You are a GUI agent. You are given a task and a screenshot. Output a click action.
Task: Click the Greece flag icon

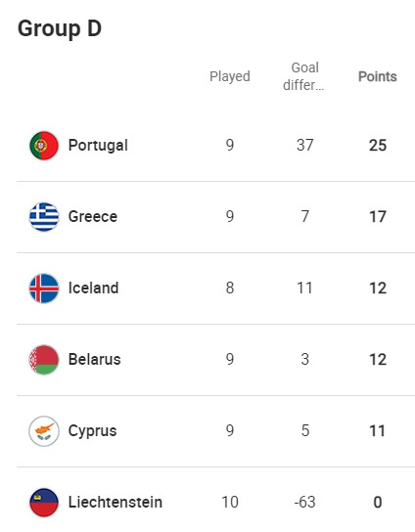44,216
